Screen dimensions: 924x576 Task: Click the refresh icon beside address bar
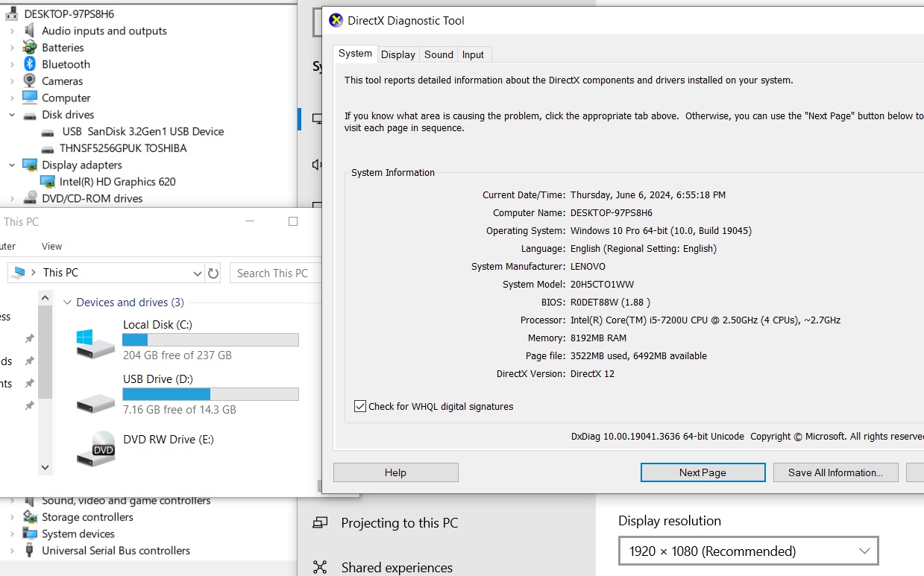(213, 273)
